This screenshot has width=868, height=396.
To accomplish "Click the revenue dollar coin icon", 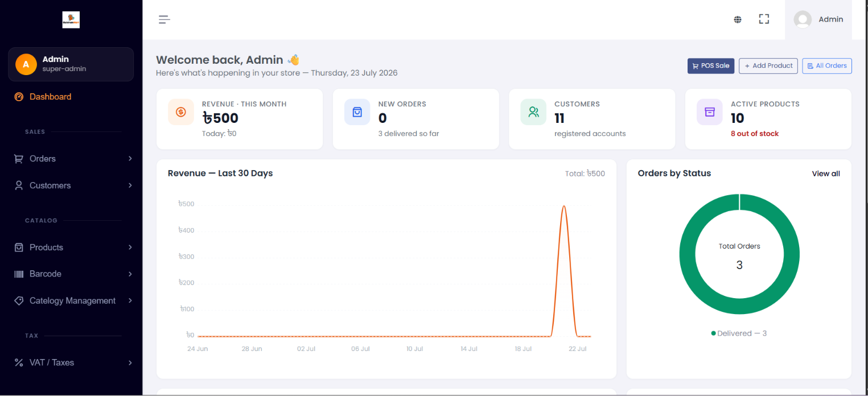I will 181,112.
